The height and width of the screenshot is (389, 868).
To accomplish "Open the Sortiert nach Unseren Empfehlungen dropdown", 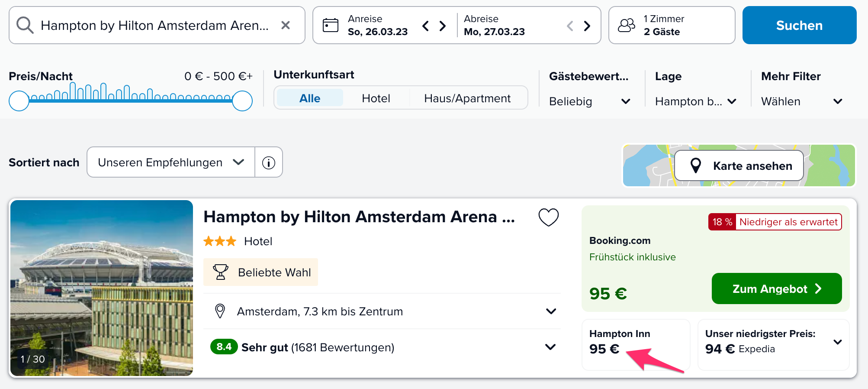I will [x=171, y=162].
